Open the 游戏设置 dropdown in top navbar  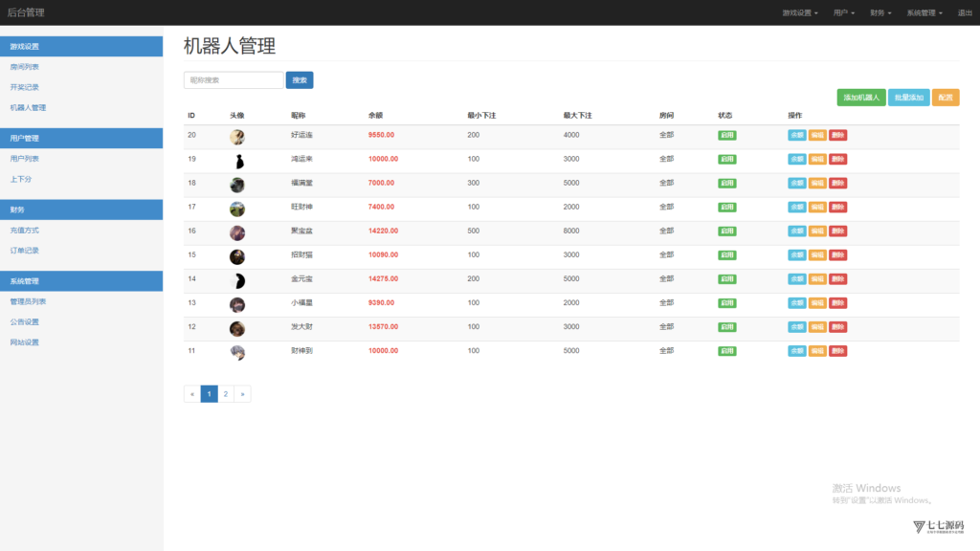tap(799, 13)
